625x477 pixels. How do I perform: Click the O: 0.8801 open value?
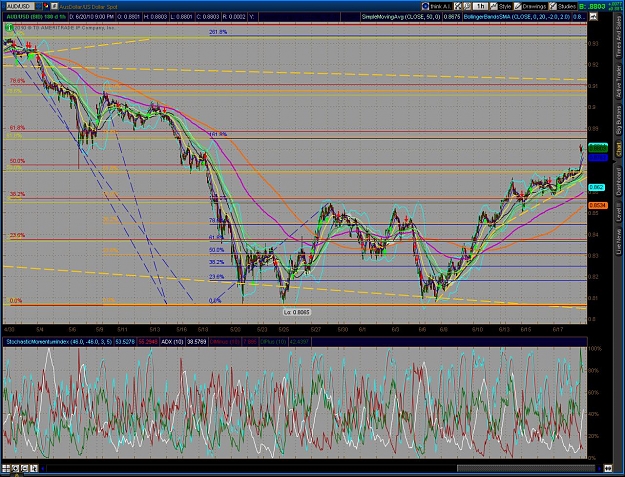coord(128,17)
